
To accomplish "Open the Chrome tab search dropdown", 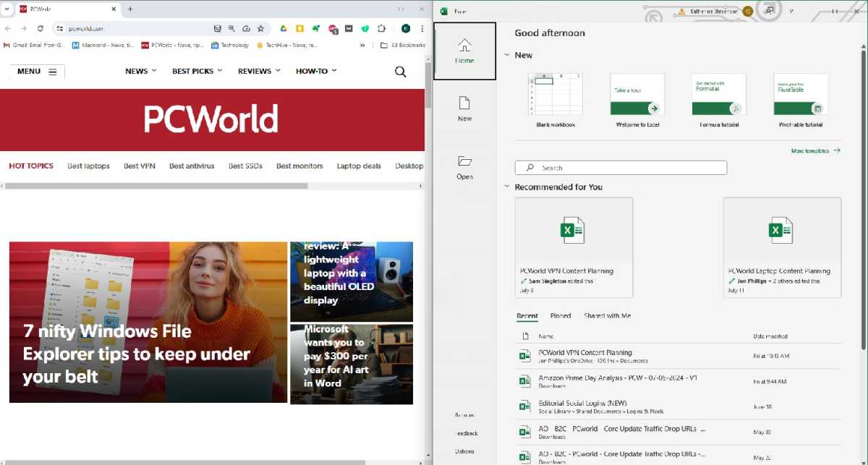I will (x=7, y=9).
